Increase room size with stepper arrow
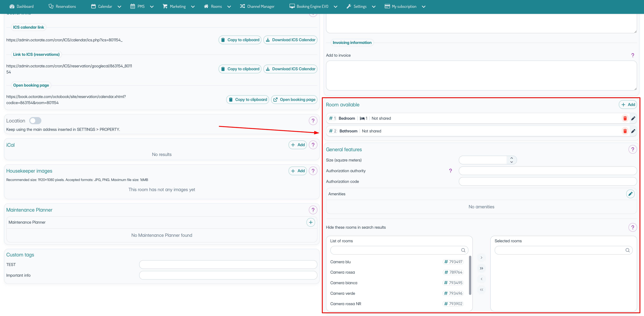Image resolution: width=644 pixels, height=316 pixels. pos(511,158)
